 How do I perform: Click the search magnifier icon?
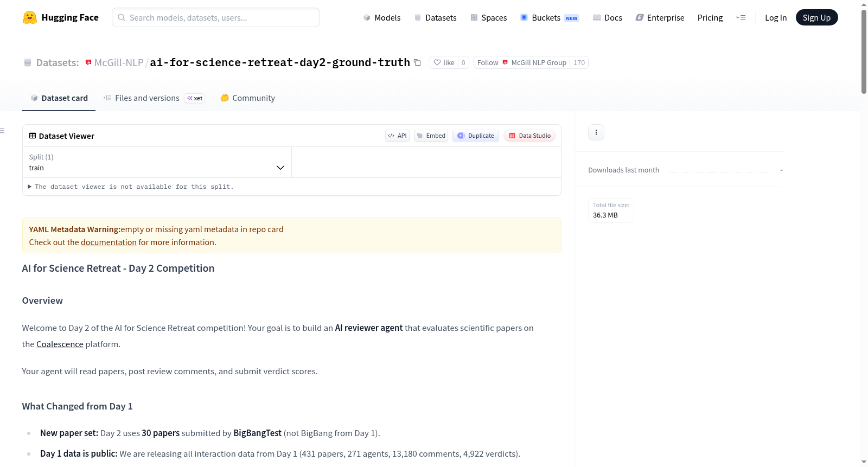(x=122, y=17)
